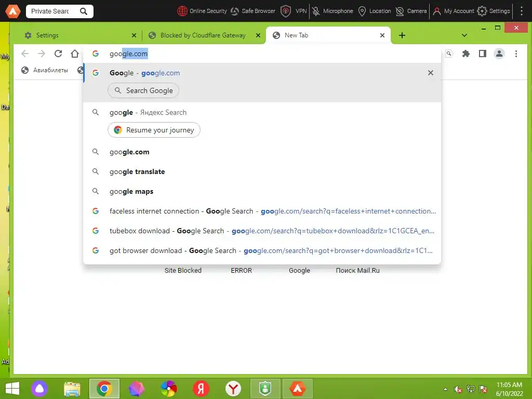Open tubebox download history entry

(262, 231)
